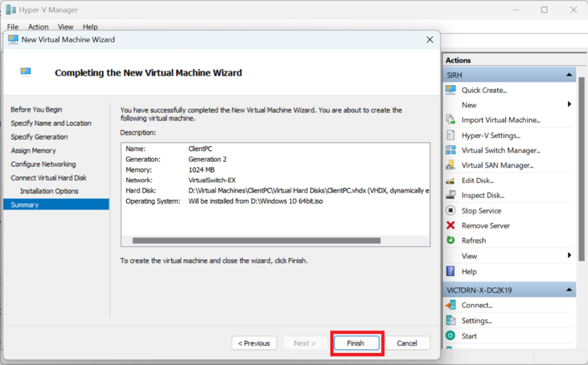
Task: Open the File menu
Action: coord(13,27)
